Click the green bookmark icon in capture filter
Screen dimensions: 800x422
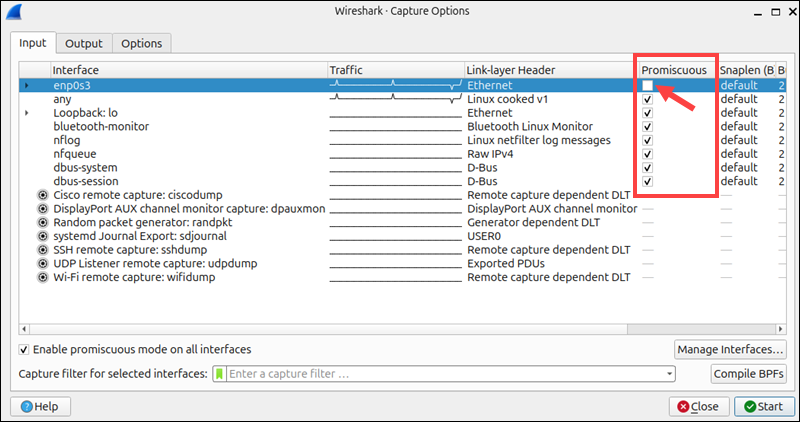coord(219,374)
